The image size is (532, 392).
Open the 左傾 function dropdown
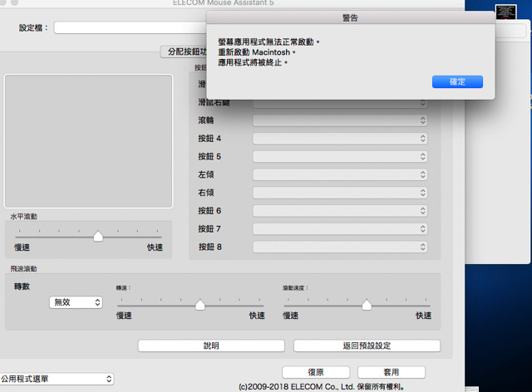coord(340,174)
